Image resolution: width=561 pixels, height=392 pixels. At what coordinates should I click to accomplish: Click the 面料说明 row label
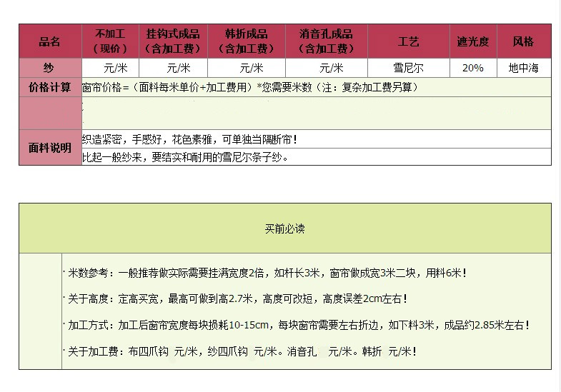click(x=50, y=148)
